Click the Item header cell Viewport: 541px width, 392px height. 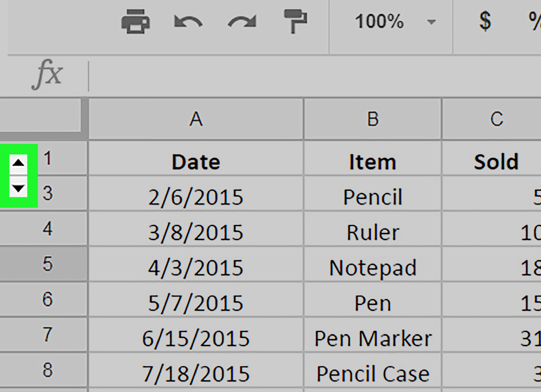[x=373, y=162]
